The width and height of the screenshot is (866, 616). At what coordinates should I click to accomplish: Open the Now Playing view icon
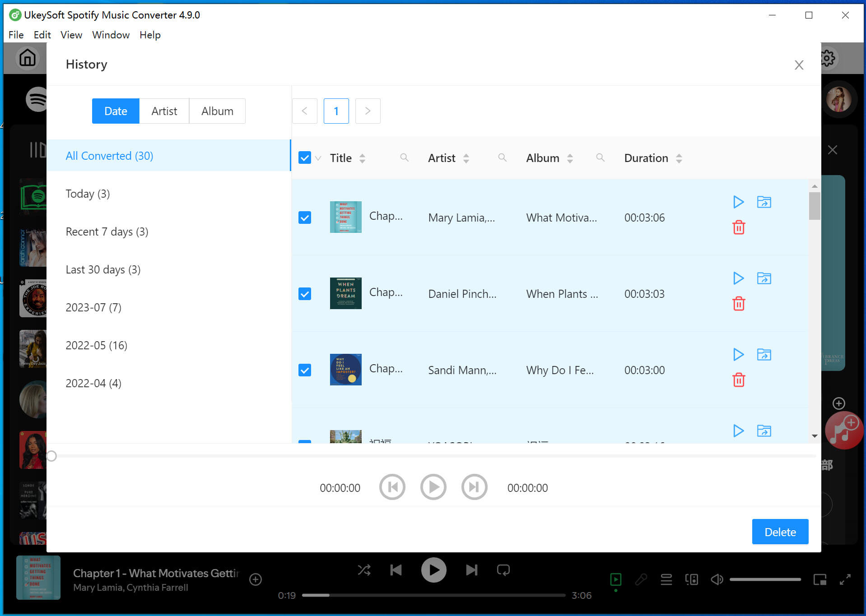point(615,579)
